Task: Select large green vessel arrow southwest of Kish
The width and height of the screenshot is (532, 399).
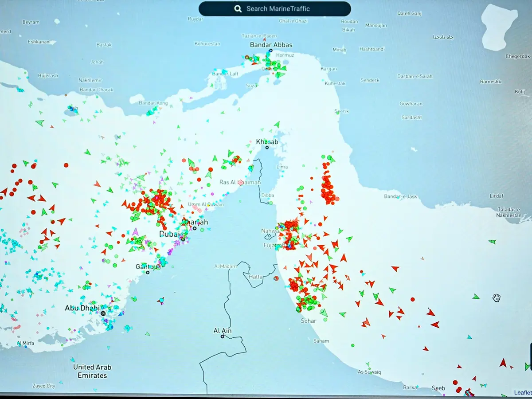Action: click(x=40, y=123)
